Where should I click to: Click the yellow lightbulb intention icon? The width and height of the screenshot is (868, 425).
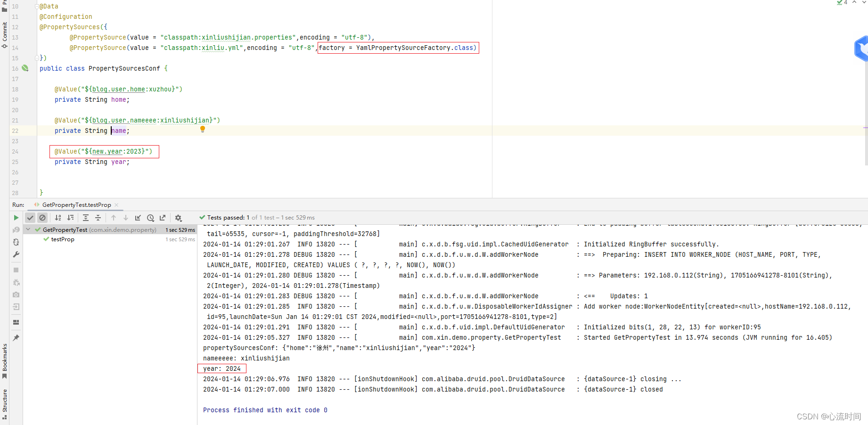point(203,129)
